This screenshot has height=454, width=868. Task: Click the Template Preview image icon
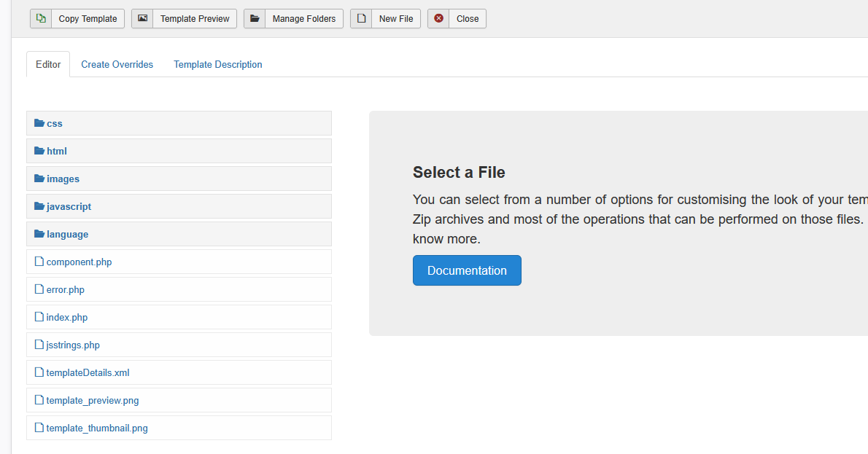pyautogui.click(x=142, y=19)
